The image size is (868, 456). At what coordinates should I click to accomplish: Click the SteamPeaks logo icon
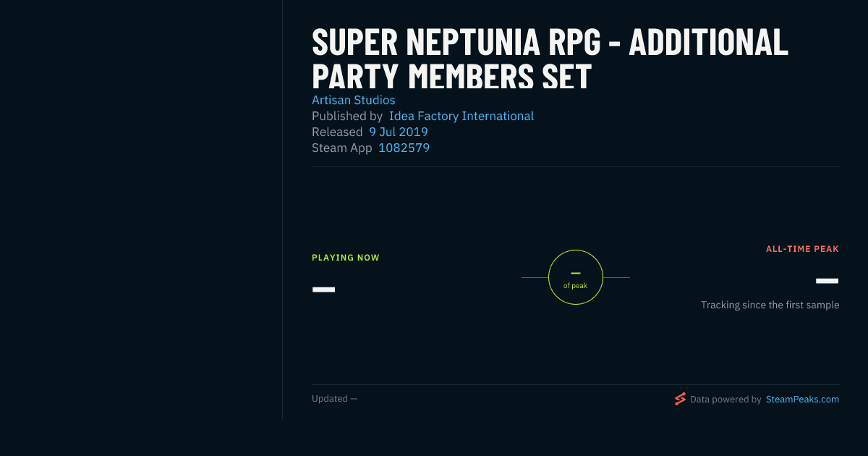pyautogui.click(x=680, y=399)
